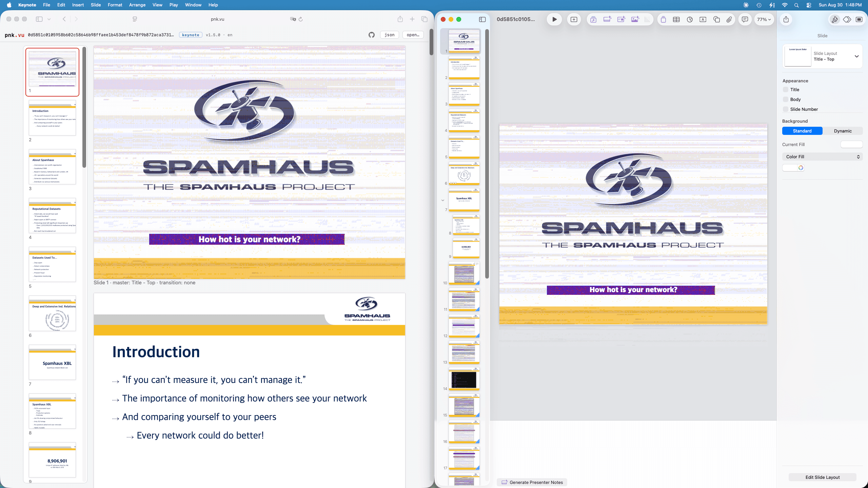Open the Document inspector
Image resolution: width=868 pixels, height=488 pixels.
click(x=859, y=19)
